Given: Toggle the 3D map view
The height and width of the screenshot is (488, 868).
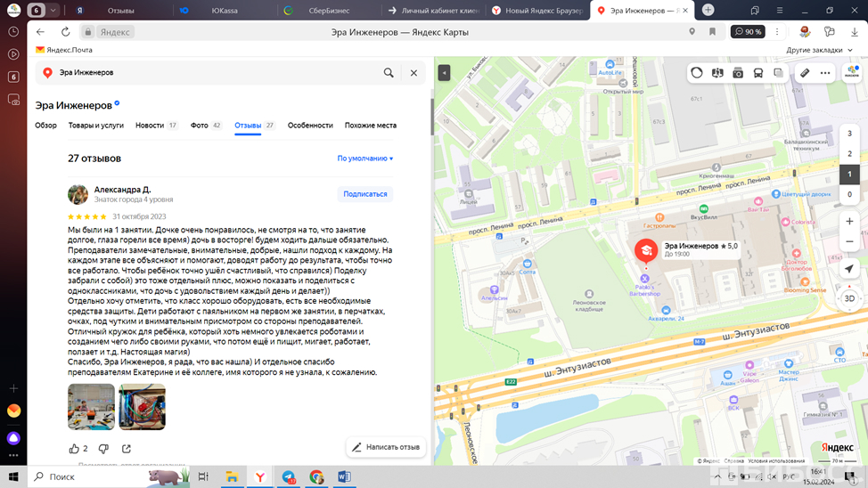Looking at the screenshot, I should tap(849, 298).
